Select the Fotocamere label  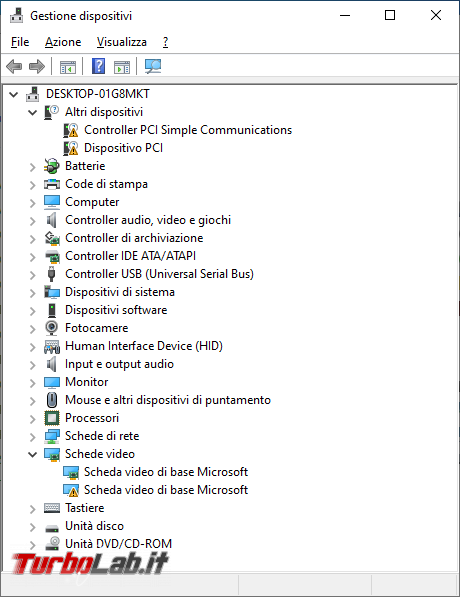point(96,328)
